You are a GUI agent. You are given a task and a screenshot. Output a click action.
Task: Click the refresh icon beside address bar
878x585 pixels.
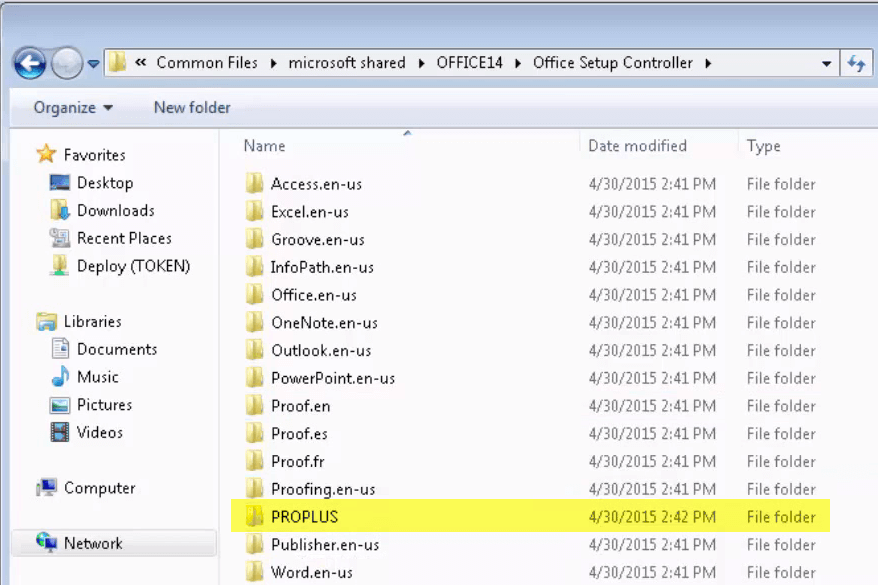tap(856, 63)
